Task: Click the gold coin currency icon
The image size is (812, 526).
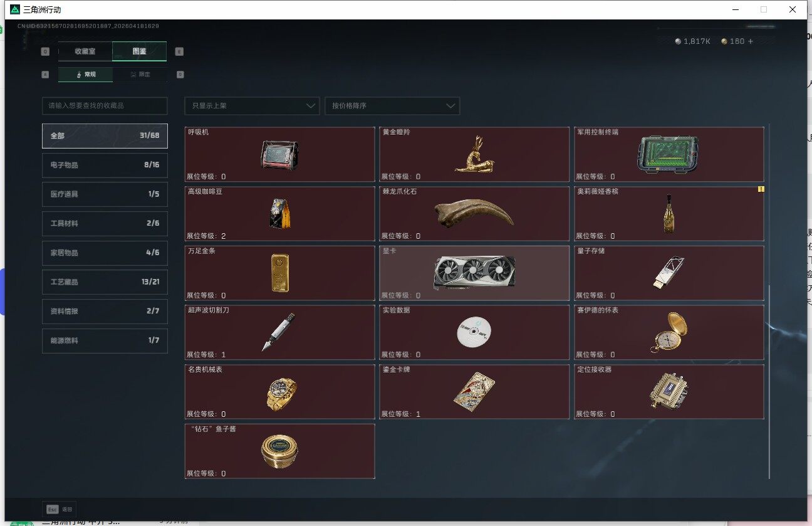Action: tap(724, 41)
